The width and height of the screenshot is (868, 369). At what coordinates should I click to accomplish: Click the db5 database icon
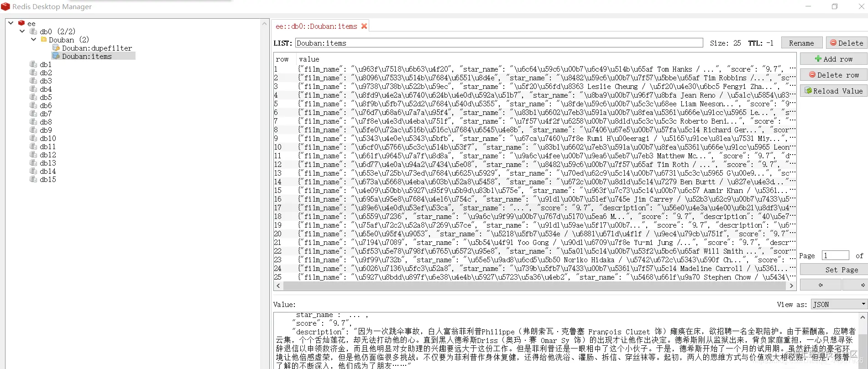tap(33, 97)
